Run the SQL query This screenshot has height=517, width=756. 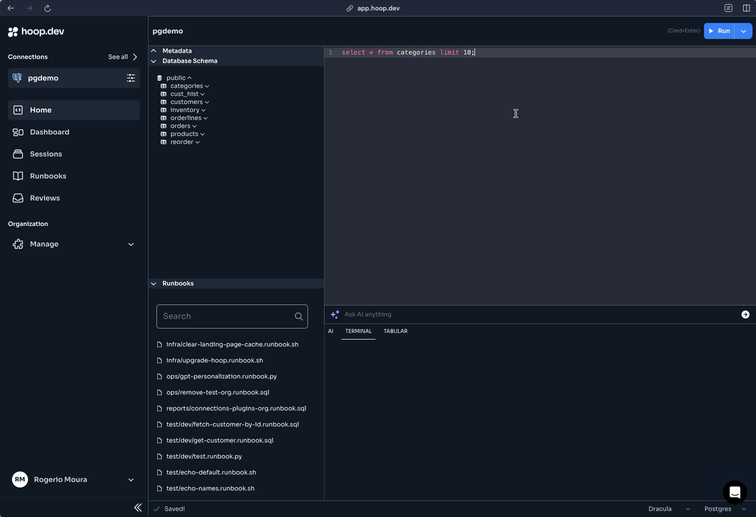(x=719, y=31)
